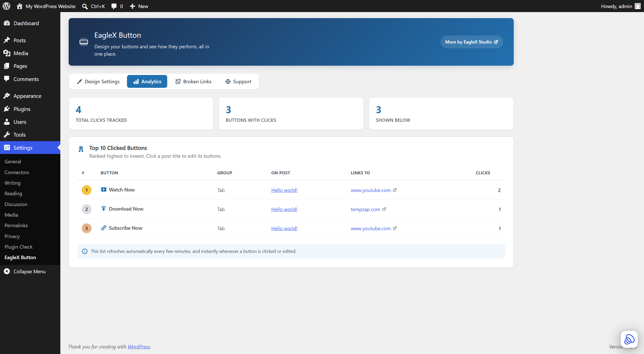Click the Buttons With Clicks card
644x354 pixels.
tap(291, 113)
